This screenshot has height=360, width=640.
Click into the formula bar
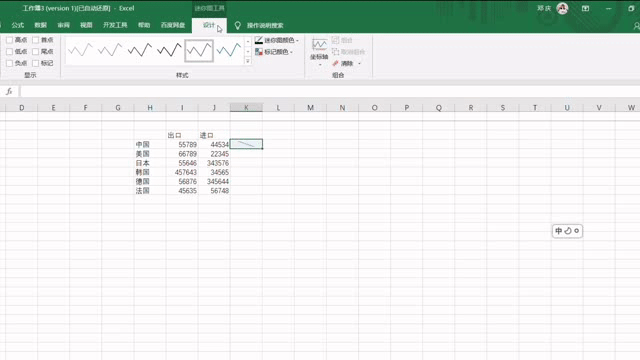(x=330, y=91)
